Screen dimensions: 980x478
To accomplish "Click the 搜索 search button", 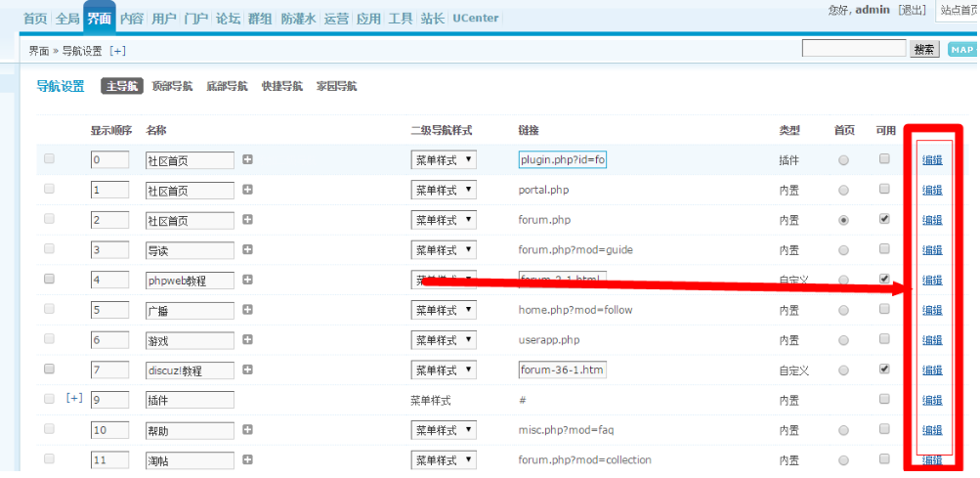I will (924, 50).
